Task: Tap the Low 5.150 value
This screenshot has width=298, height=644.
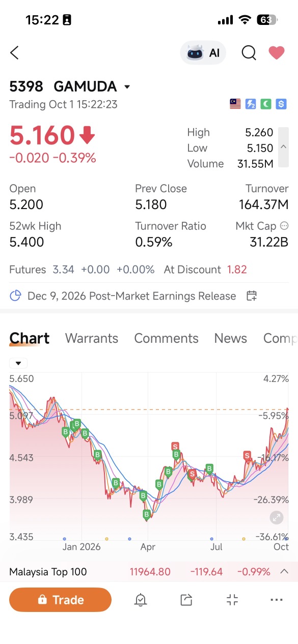Action: pos(259,148)
